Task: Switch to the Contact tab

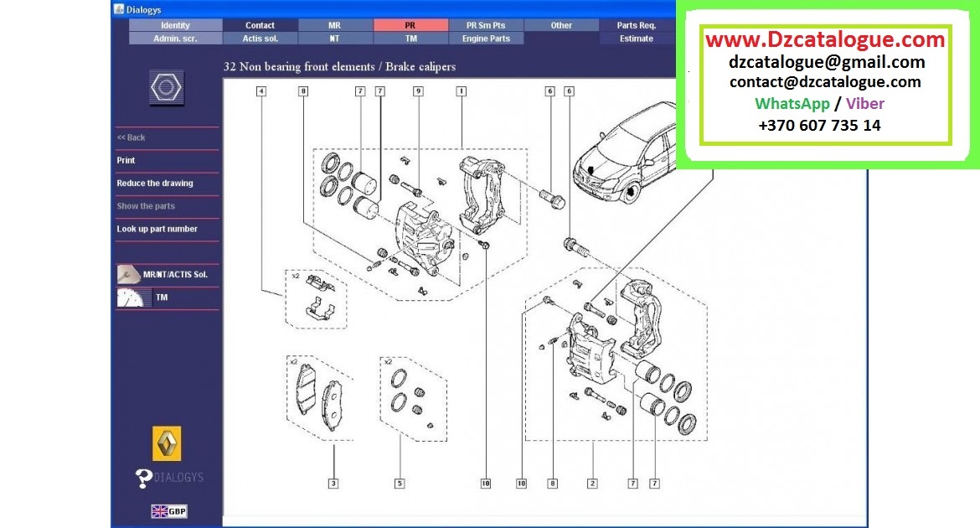Action: tap(260, 25)
